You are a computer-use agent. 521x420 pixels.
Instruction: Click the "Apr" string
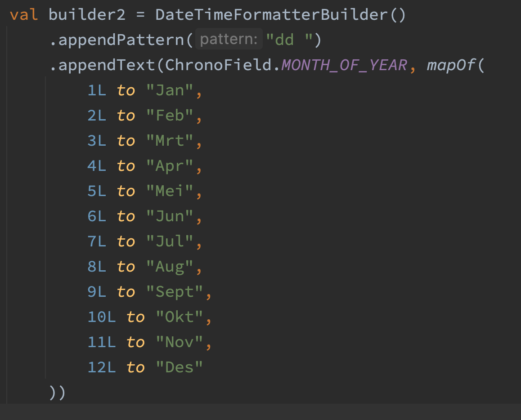click(x=170, y=166)
